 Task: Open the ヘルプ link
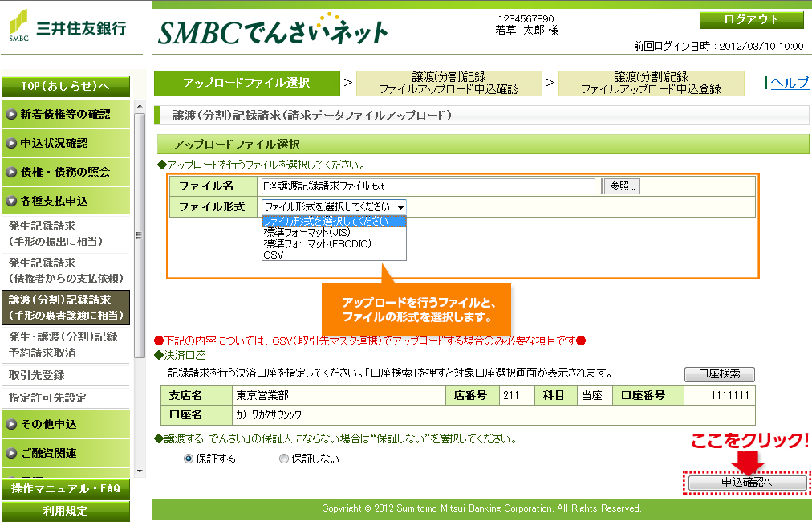click(x=790, y=83)
